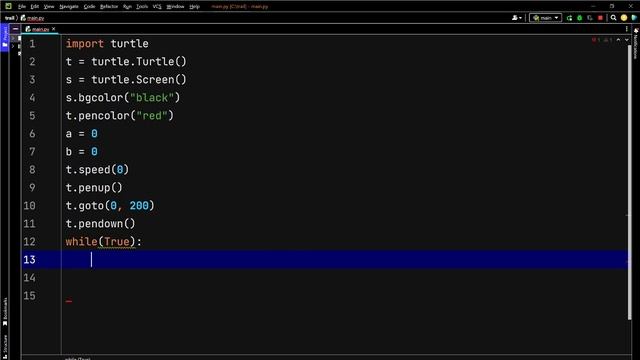Click the "black" string on line 4
The image size is (640, 360).
coord(152,98)
